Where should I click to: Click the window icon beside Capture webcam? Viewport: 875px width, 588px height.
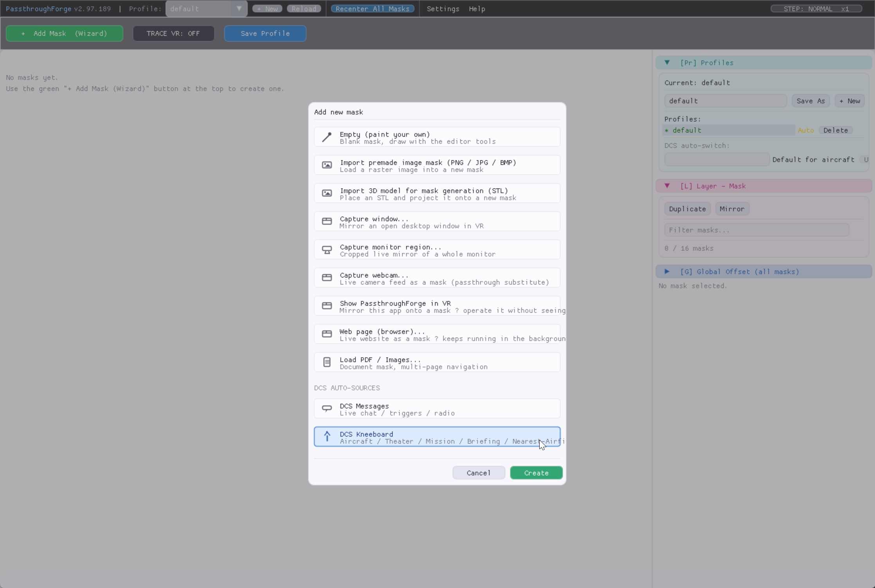point(327,278)
